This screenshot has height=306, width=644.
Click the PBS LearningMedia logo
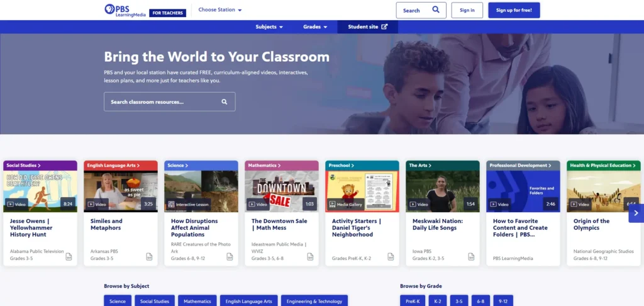coord(125,10)
